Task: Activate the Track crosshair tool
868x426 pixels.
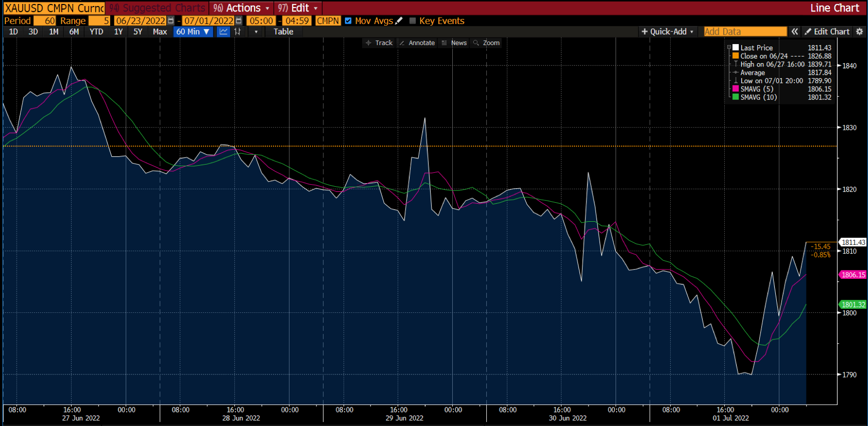Action: coord(379,43)
